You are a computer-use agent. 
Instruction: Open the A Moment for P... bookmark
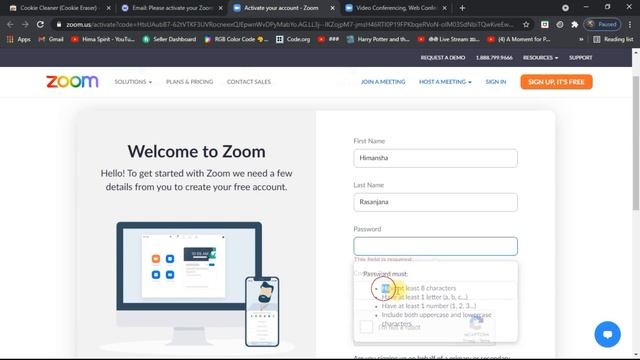519,39
